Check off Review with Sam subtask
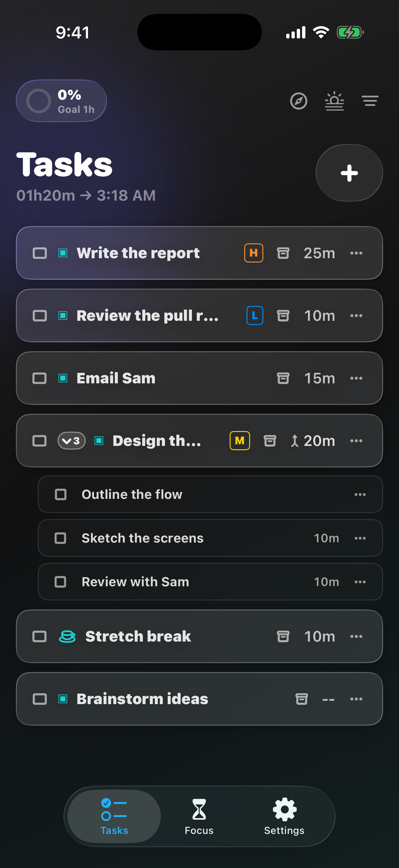Screen dimensions: 399x868 pyautogui.click(x=61, y=582)
